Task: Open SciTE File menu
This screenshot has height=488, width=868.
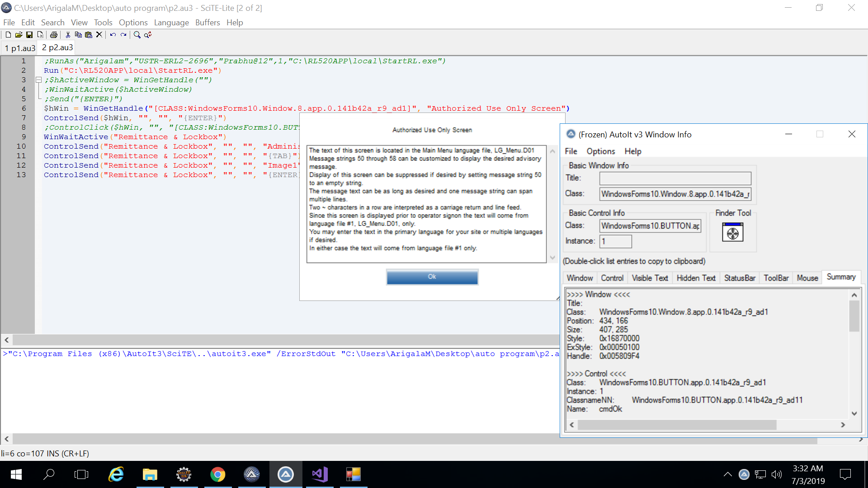Action: 9,23
